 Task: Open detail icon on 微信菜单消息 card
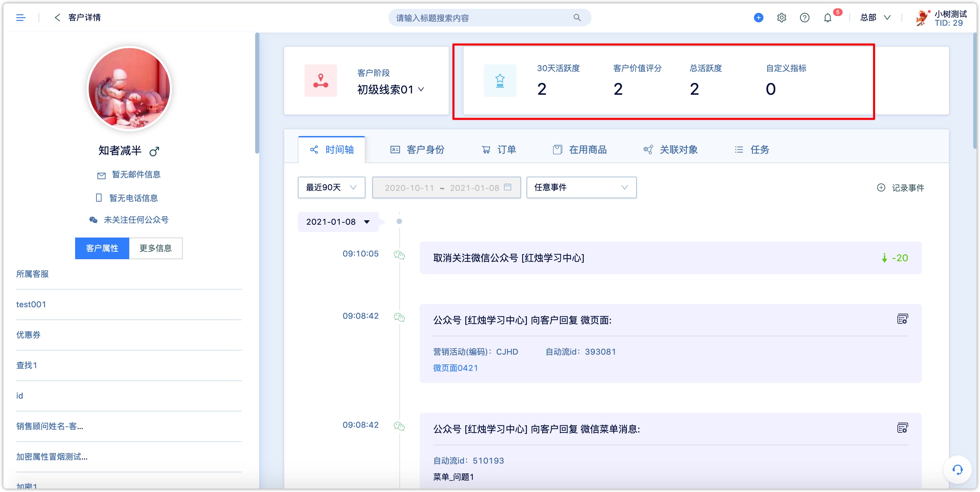pos(902,428)
